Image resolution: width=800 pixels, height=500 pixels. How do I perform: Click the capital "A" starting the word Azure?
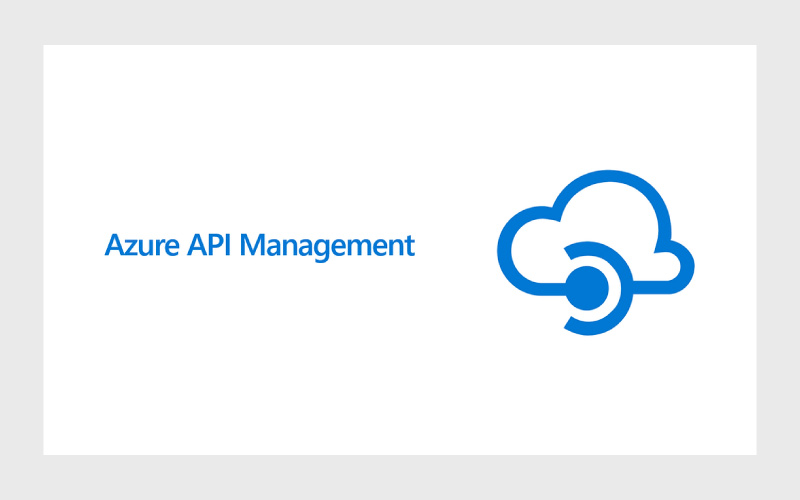pos(114,245)
